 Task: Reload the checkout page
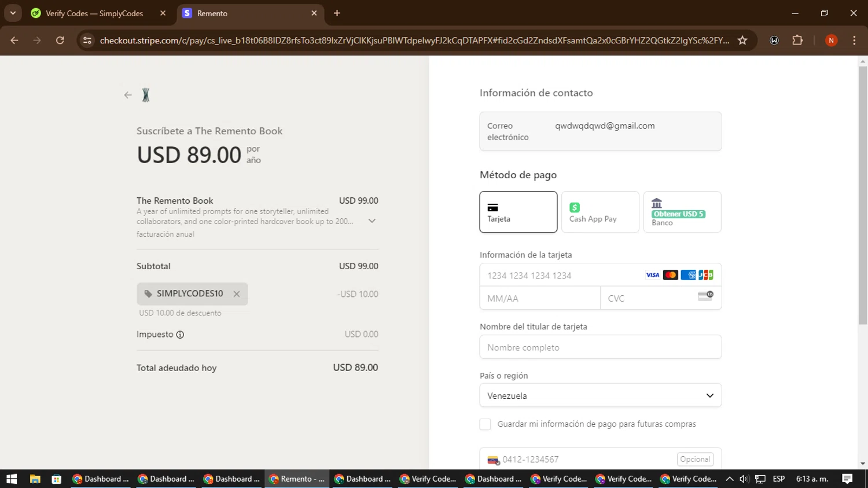coord(60,41)
